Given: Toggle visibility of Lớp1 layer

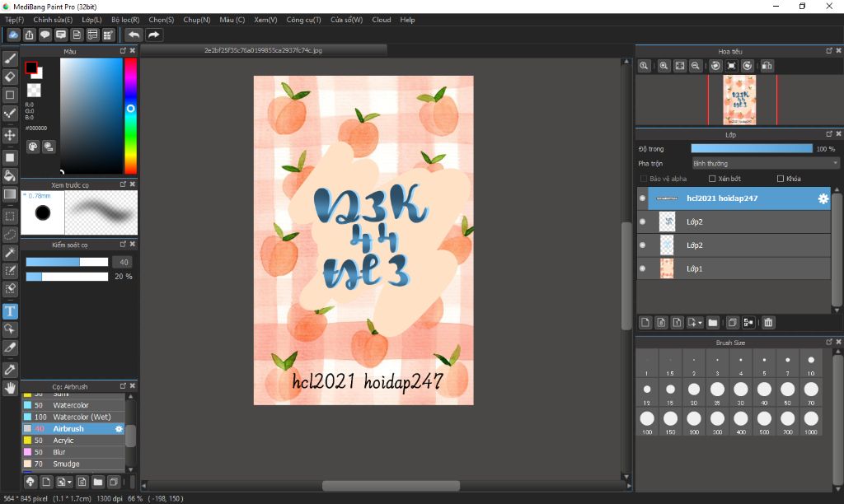Looking at the screenshot, I should pos(642,268).
